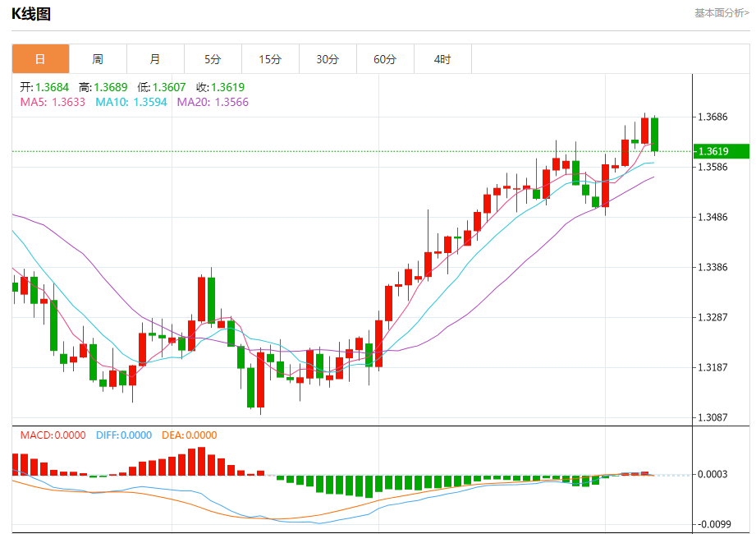The width and height of the screenshot is (756, 534).
Task: Click the DEA:0.0000 indicator label
Action: tap(190, 435)
